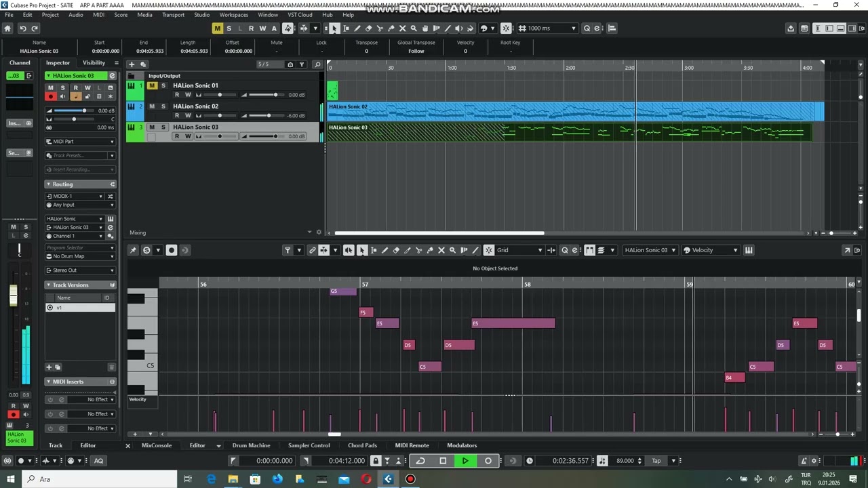Open Stereo Out output dropdown
The height and width of the screenshot is (488, 868).
[x=80, y=270]
